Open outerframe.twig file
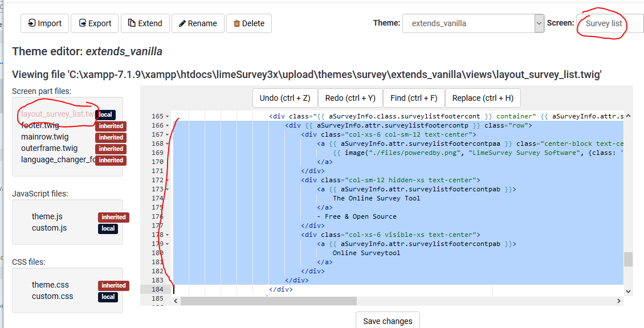This screenshot has width=644, height=328. 49,149
